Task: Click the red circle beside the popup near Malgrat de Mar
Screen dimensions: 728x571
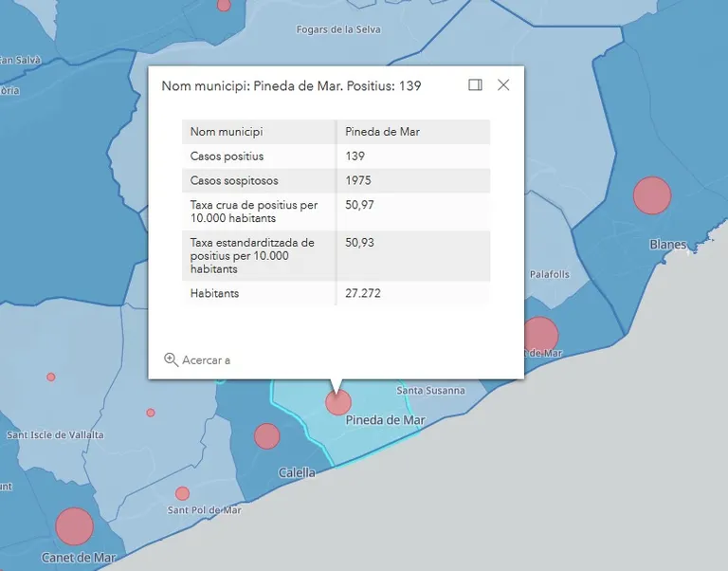Action: [x=541, y=335]
